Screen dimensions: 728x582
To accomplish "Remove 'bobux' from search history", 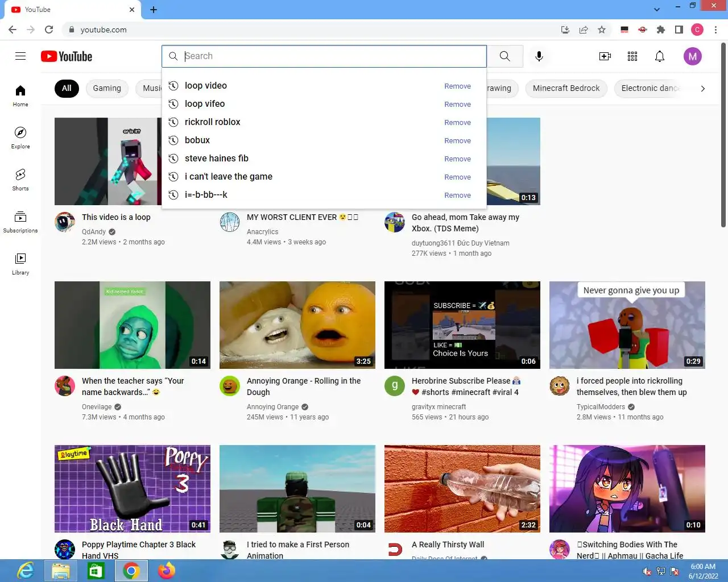I will (x=457, y=141).
